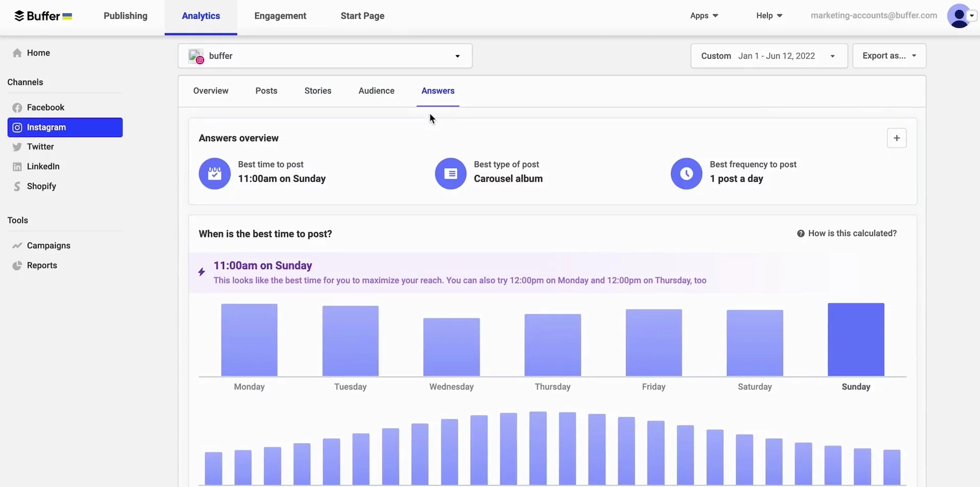Click the Tuesday bar in chart
The width and height of the screenshot is (980, 487).
(x=351, y=341)
